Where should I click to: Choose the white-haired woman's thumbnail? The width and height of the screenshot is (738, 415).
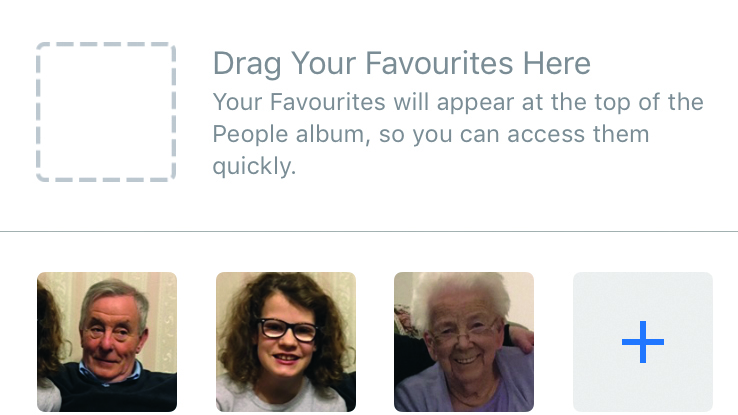tap(464, 342)
